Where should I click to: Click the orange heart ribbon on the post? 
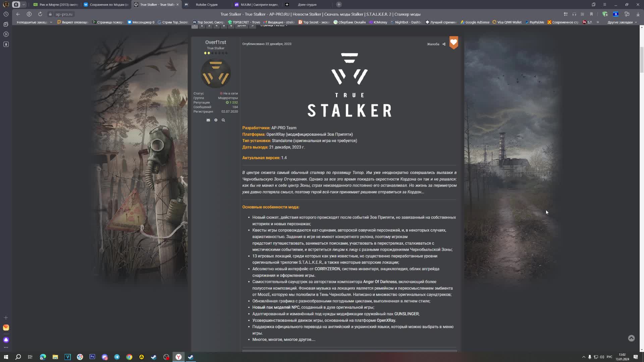pos(453,43)
